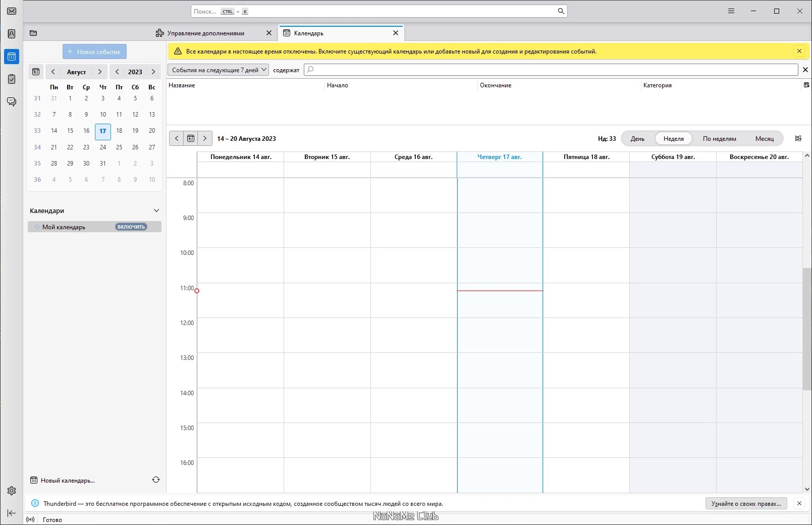Select day 1 in mini calendar August
Viewport: 812px width, 525px height.
[x=70, y=98]
